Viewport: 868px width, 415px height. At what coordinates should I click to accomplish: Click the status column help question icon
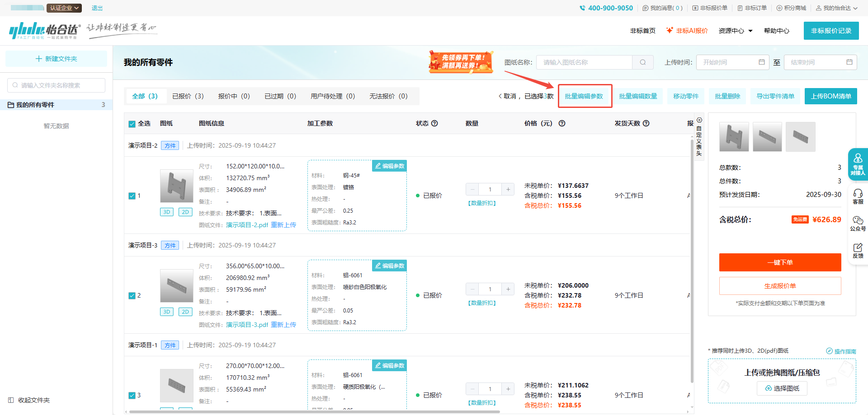click(434, 123)
